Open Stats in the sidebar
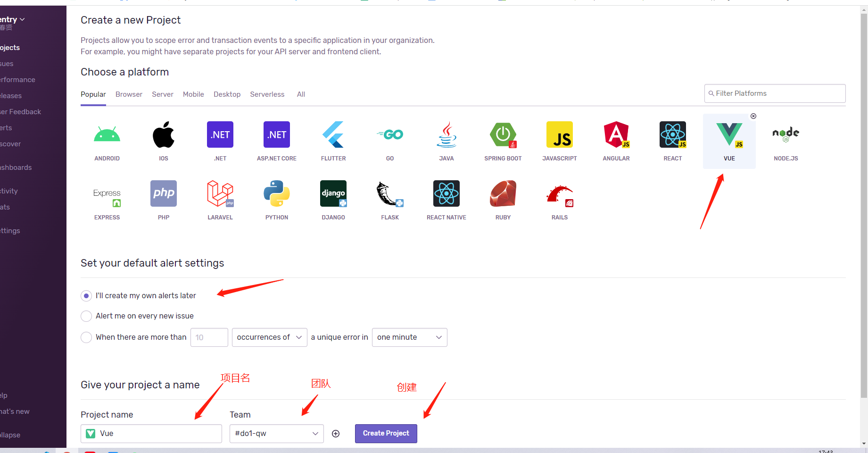The width and height of the screenshot is (868, 453). [5, 207]
